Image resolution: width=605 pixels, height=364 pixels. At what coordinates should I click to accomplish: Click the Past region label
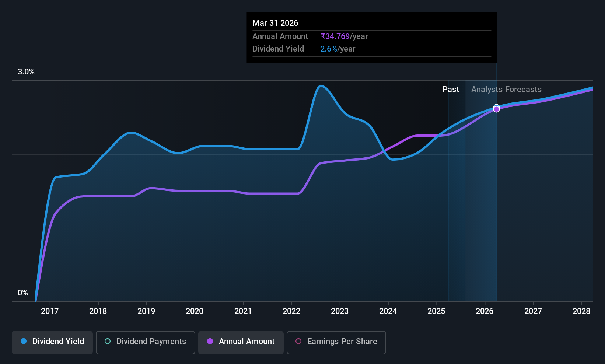tap(451, 90)
